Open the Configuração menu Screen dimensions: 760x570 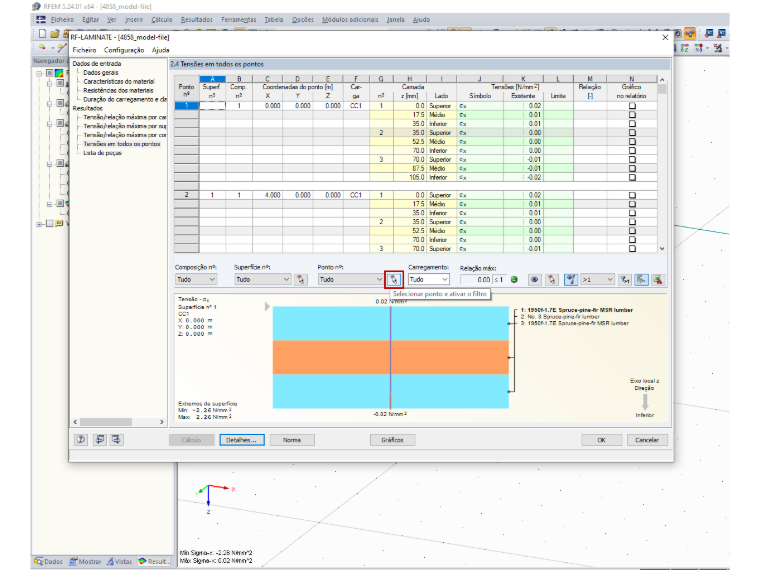click(x=124, y=50)
